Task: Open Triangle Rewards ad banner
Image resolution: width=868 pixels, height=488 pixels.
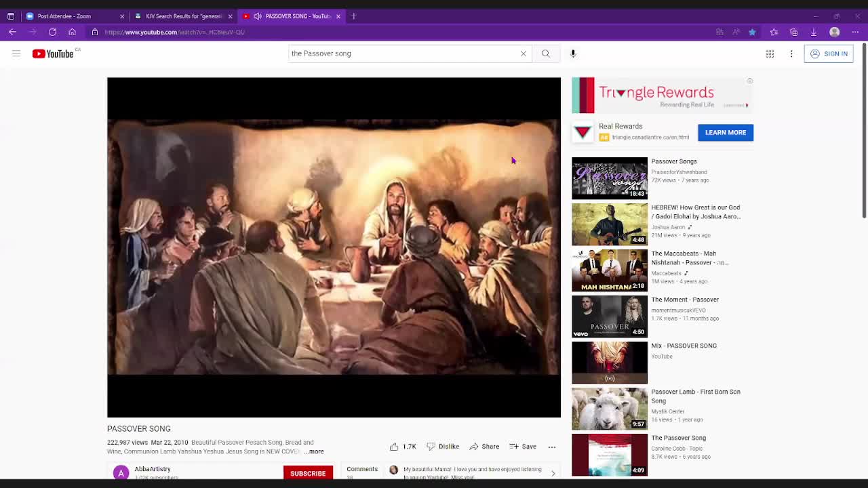Action: 663,95
